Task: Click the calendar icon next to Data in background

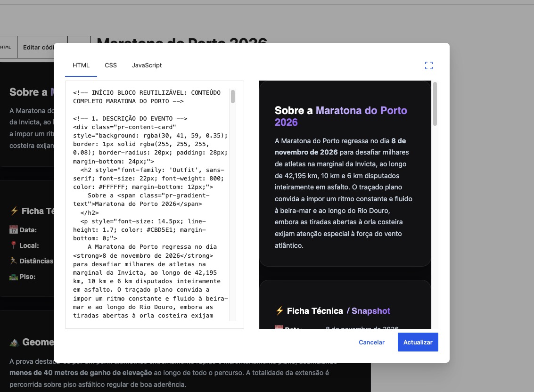Action: [x=13, y=229]
